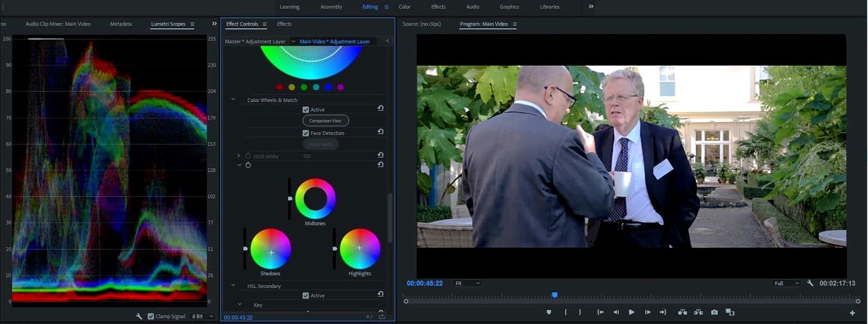Open Program monitor wrench settings
The height and width of the screenshot is (324, 868).
[810, 283]
